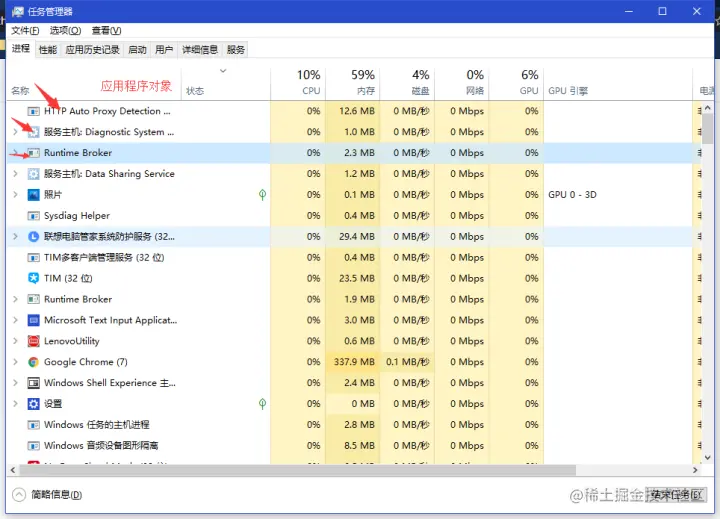Expand the Diagnostic System service host row
This screenshot has width=720, height=519.
point(15,132)
